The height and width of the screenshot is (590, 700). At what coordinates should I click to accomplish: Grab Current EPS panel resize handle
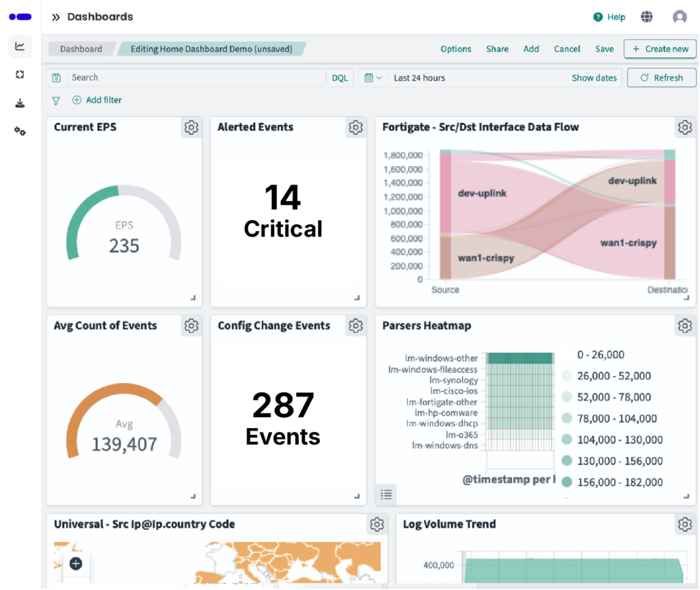193,297
